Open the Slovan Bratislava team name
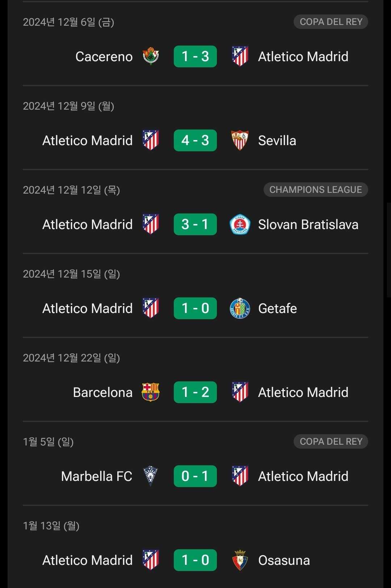Screen dimensions: 391x588 (x=308, y=224)
